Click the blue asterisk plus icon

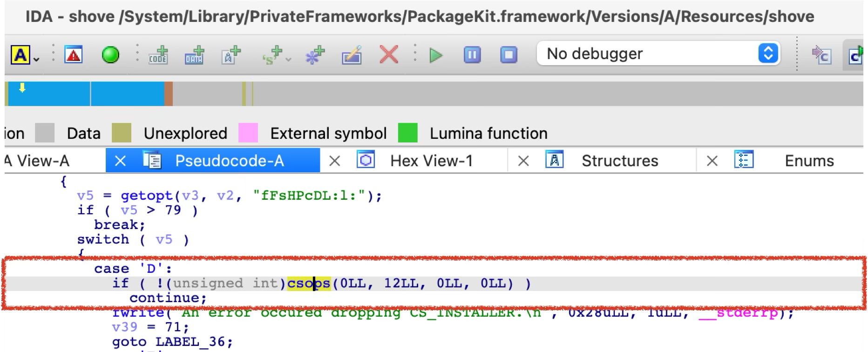click(x=315, y=55)
